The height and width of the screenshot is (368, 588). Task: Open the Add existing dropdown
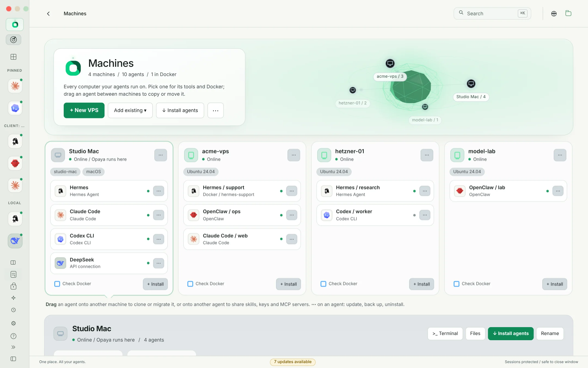coord(130,110)
